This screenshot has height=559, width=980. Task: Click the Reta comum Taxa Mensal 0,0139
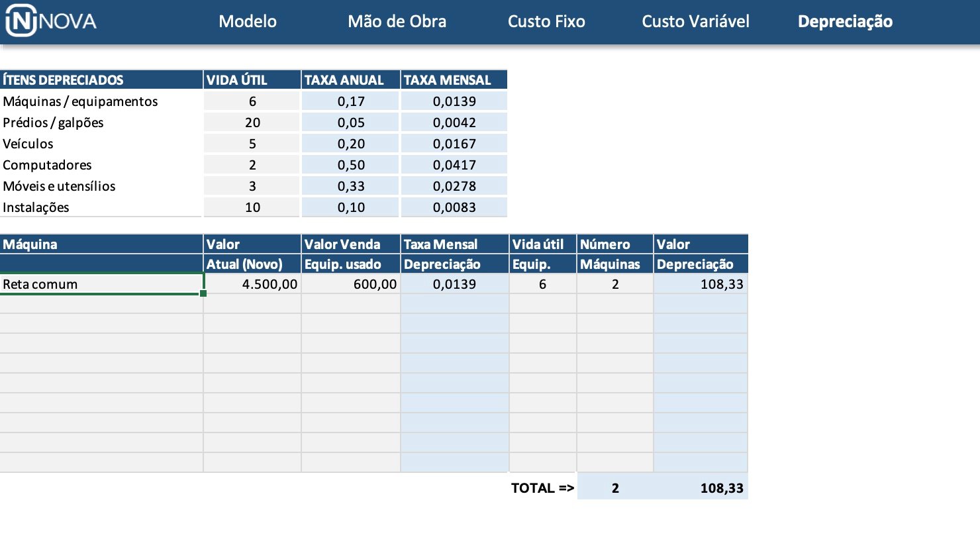(x=454, y=283)
